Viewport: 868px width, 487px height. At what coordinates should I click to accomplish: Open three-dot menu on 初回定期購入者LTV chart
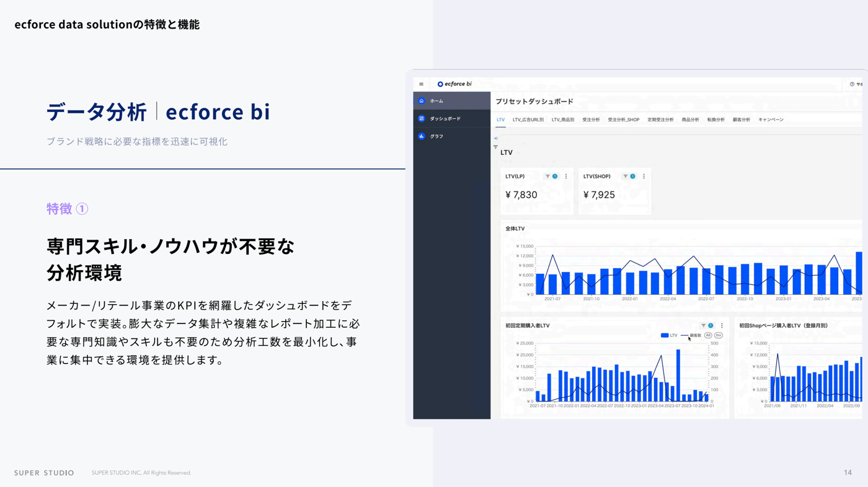coord(722,325)
